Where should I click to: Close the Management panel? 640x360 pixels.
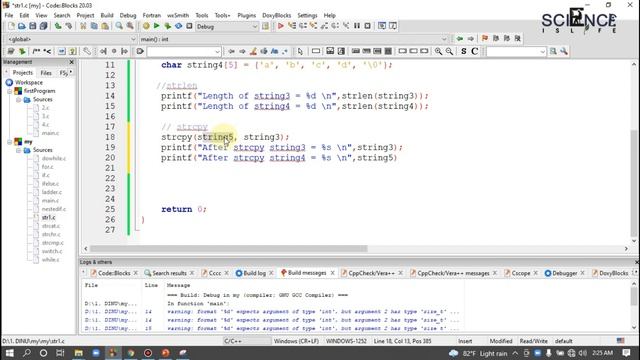(71, 62)
